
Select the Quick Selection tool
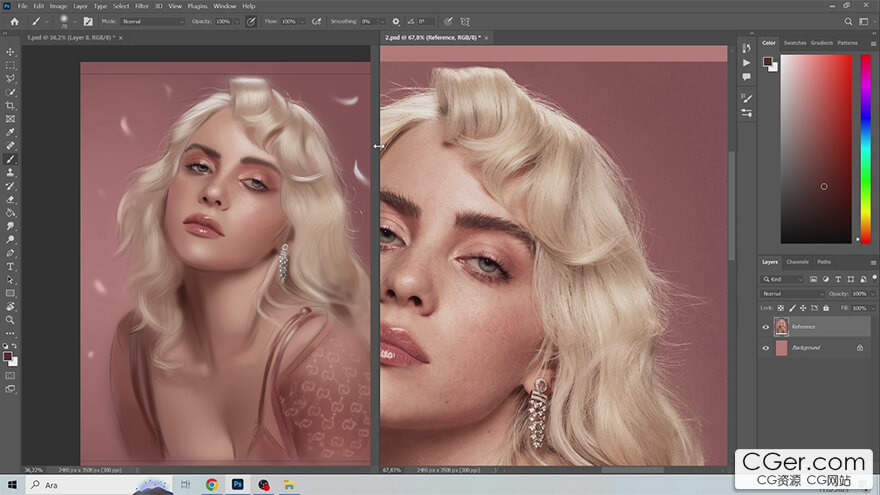click(x=10, y=92)
